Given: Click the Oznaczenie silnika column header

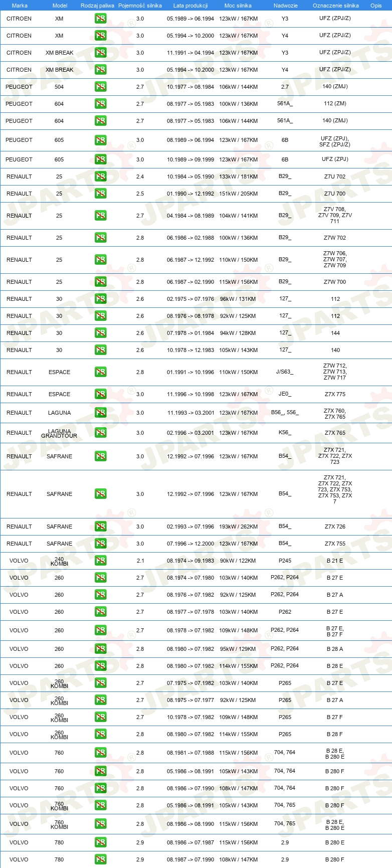Looking at the screenshot, I should pos(335,6).
